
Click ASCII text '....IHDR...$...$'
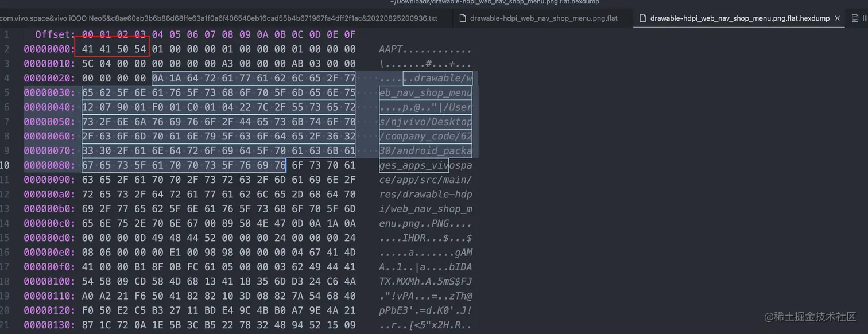[x=425, y=238]
